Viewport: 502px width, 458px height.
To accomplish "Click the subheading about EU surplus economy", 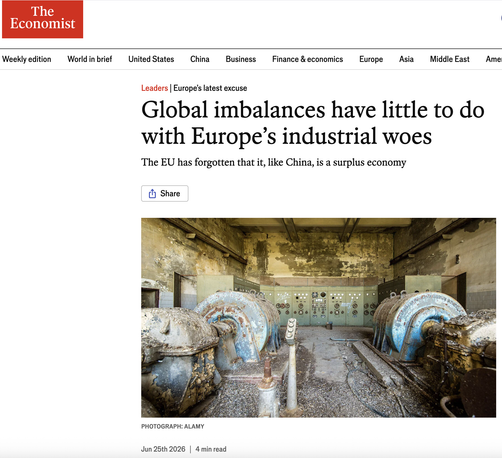I will (x=274, y=163).
